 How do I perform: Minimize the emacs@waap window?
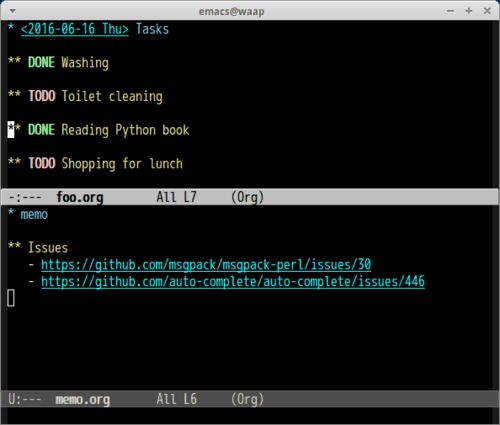coord(450,11)
